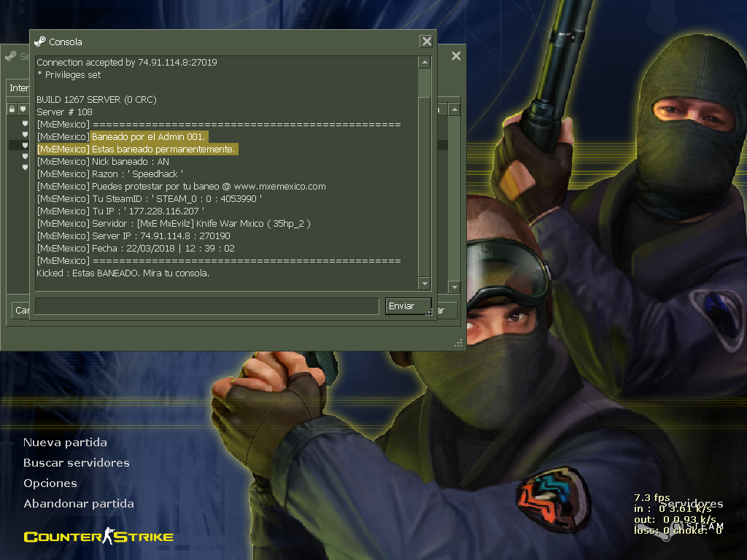Click the 'Tu SteamID' console line

click(149, 198)
